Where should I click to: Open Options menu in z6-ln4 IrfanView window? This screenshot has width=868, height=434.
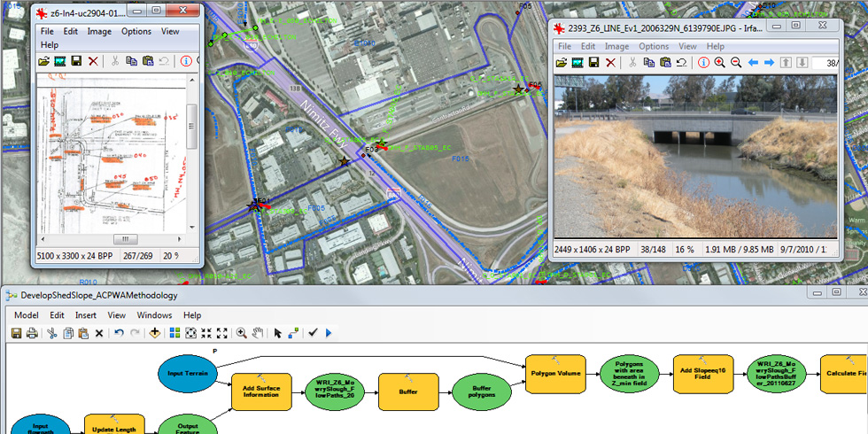136,32
